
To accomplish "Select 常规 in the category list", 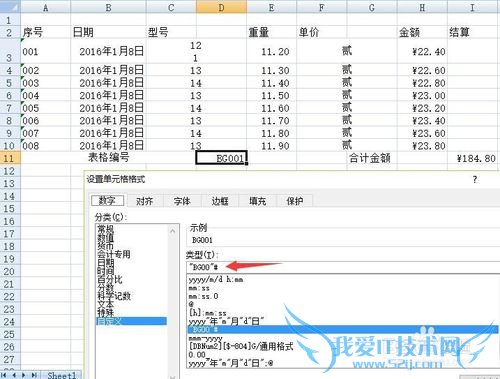I will point(105,229).
